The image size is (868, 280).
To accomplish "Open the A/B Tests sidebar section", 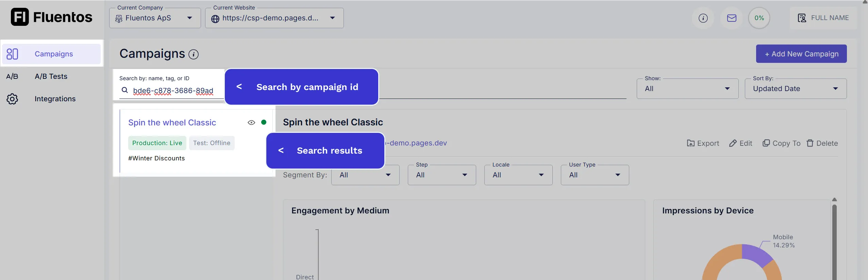I will [51, 76].
